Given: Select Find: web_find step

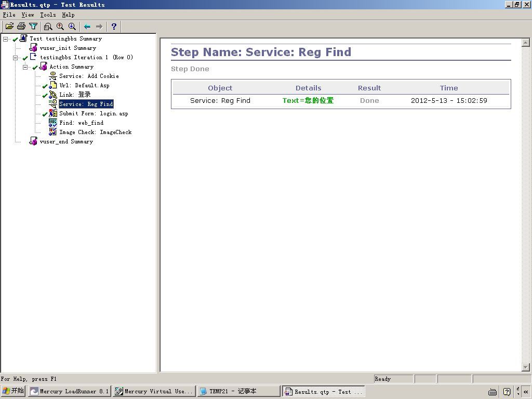Looking at the screenshot, I should [82, 123].
